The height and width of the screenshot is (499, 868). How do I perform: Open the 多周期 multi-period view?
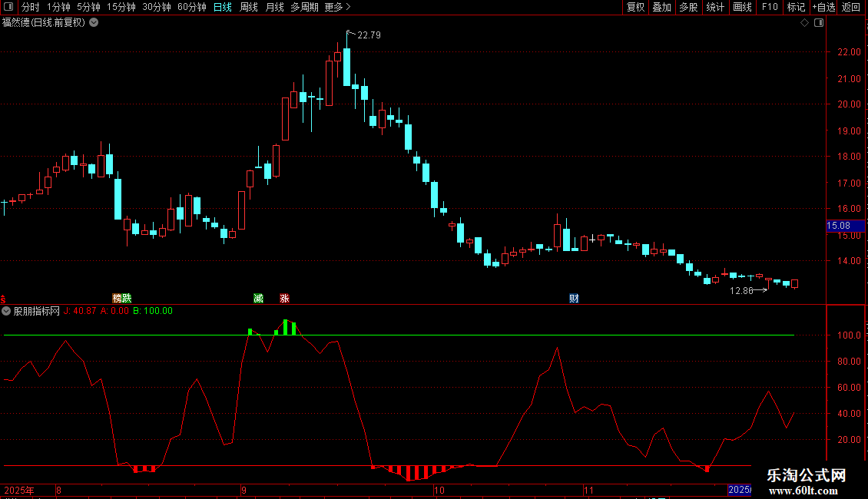point(304,7)
